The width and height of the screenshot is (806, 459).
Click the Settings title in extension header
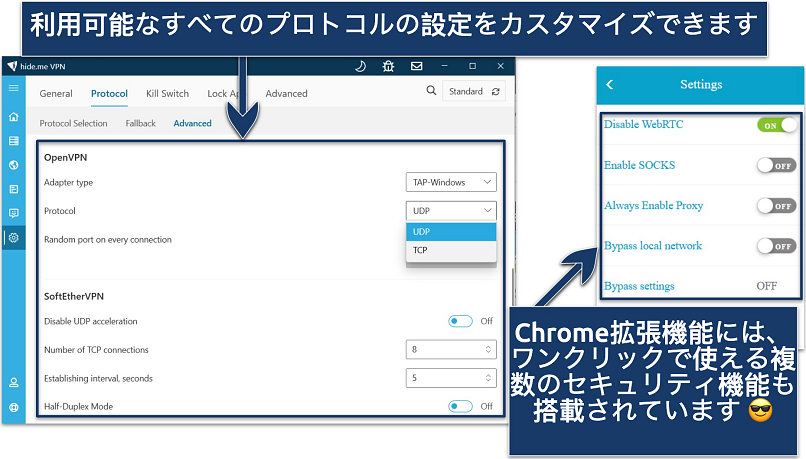coord(701,84)
